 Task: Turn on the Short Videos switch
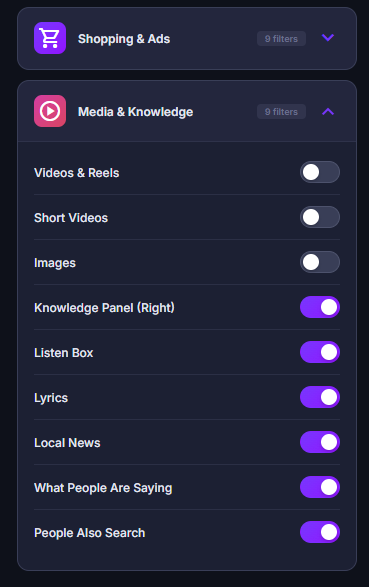(x=320, y=217)
